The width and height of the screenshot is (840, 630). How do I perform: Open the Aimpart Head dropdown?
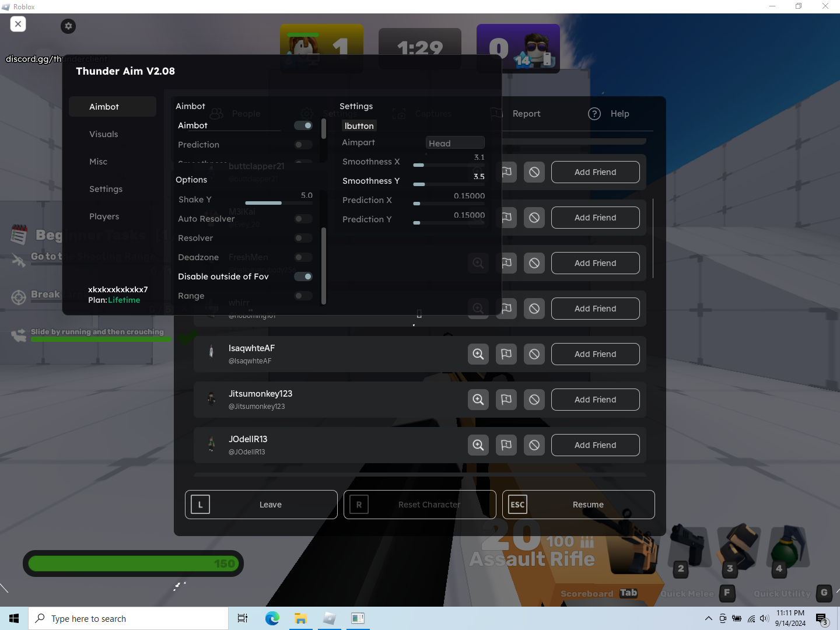455,143
